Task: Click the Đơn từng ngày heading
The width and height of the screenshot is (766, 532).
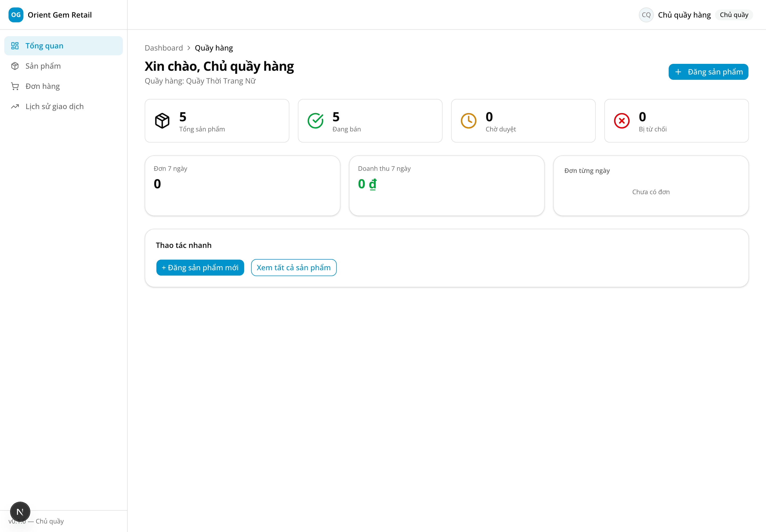Action: tap(587, 171)
